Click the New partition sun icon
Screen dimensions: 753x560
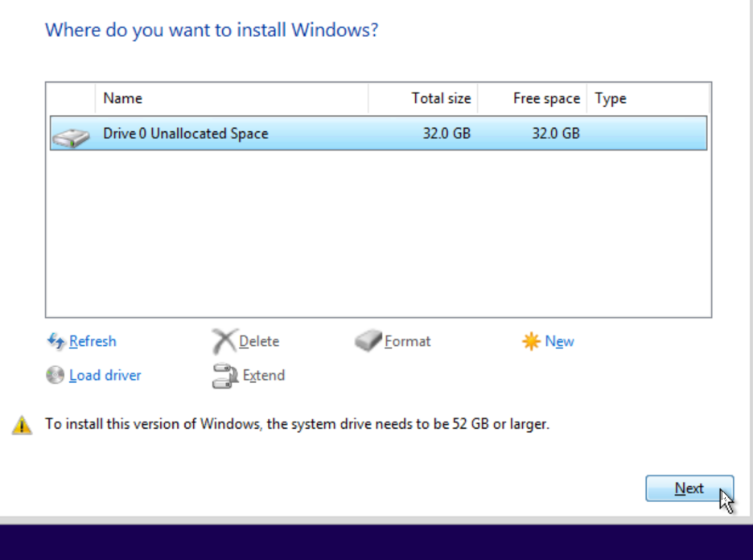point(531,341)
